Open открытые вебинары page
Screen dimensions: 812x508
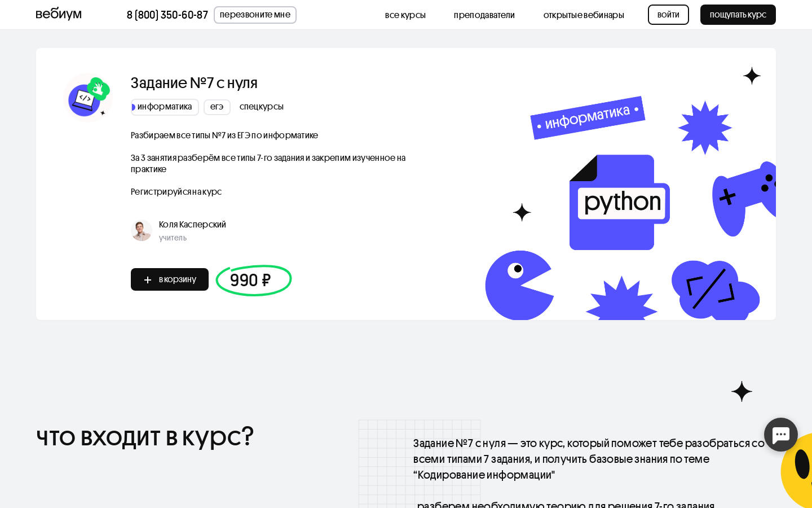(584, 15)
